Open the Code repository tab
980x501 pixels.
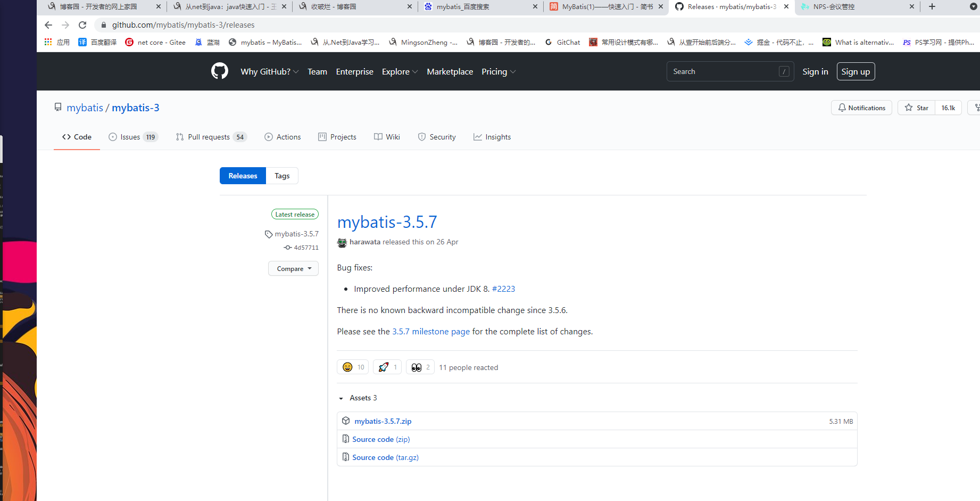(77, 137)
